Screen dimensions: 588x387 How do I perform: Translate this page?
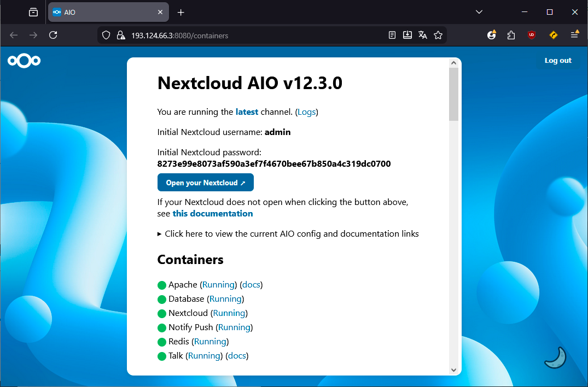coord(422,34)
